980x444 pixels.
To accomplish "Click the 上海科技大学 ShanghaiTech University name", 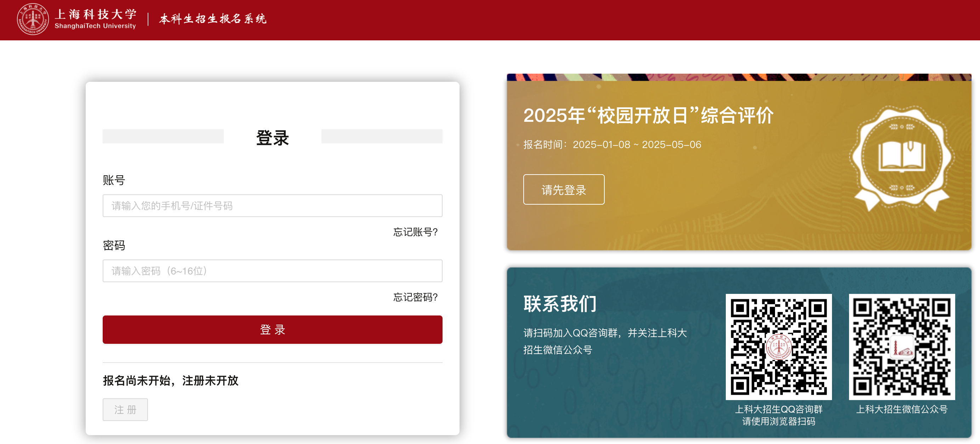I will click(x=95, y=19).
